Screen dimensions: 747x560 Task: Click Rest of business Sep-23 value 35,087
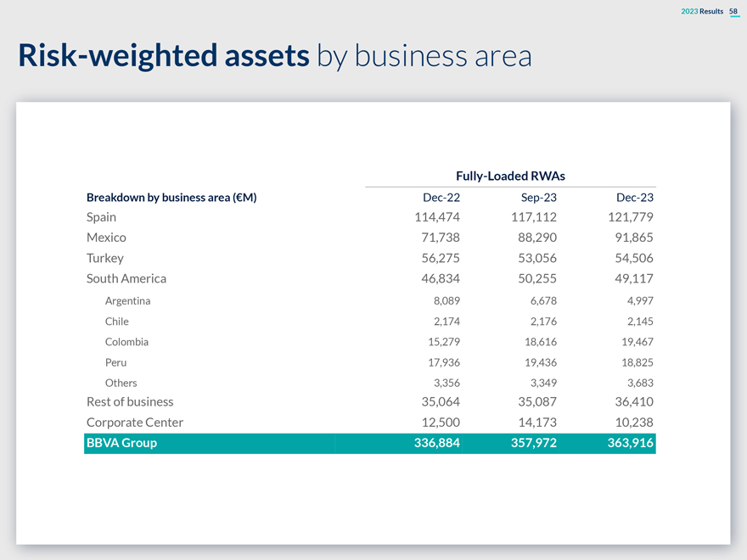(x=536, y=402)
